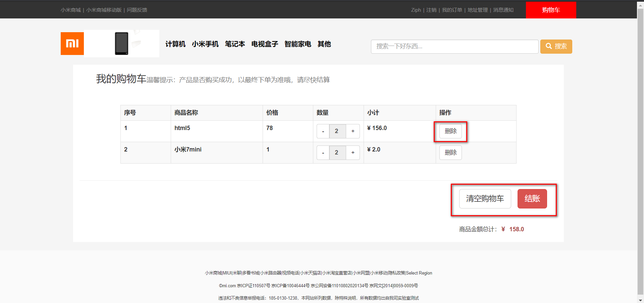
Task: Open 地址管理 link
Action: click(x=478, y=10)
